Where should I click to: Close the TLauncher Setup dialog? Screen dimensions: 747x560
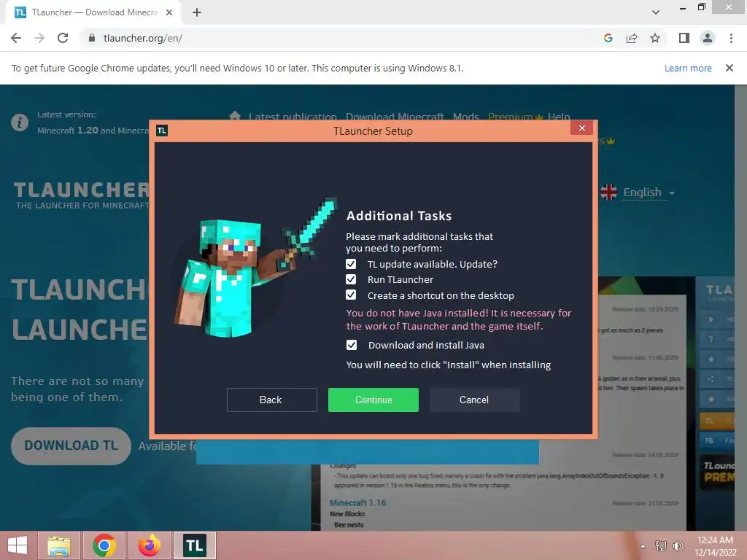point(581,128)
